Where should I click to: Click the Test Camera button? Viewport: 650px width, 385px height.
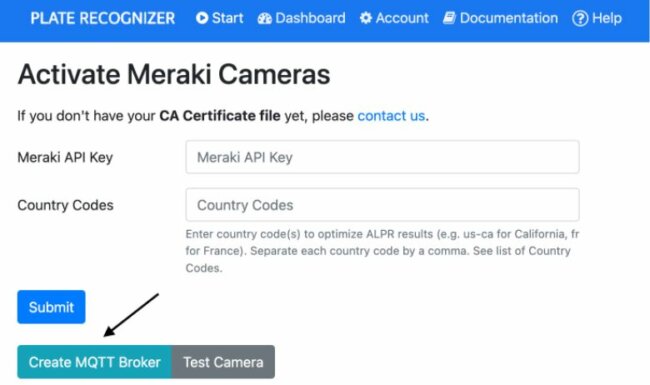click(223, 362)
